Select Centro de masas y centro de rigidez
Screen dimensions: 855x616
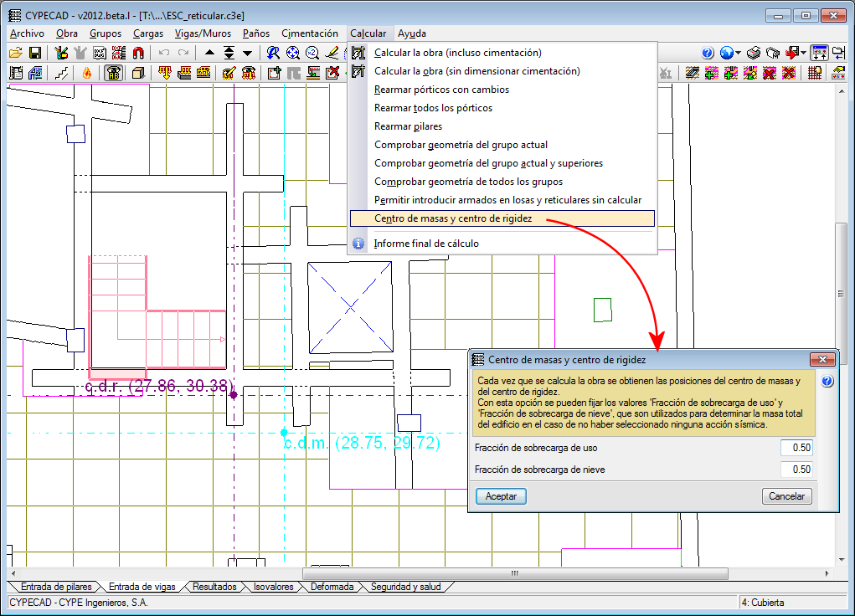point(502,218)
